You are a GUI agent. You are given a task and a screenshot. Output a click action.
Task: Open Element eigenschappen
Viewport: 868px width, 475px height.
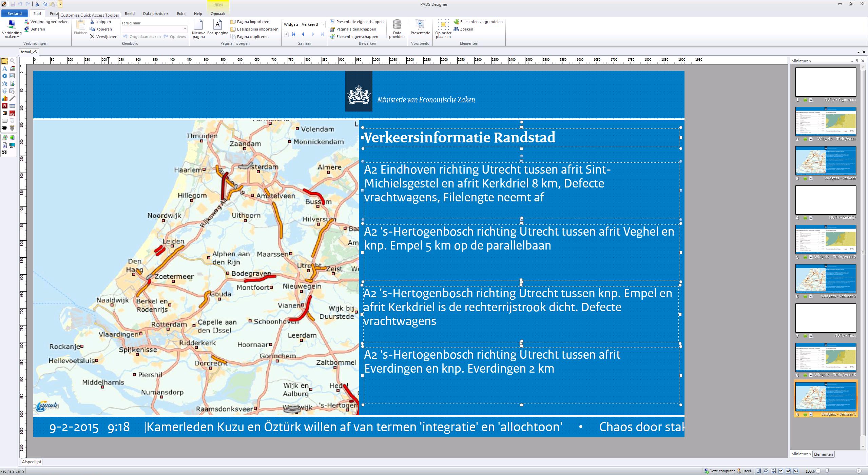pyautogui.click(x=354, y=37)
